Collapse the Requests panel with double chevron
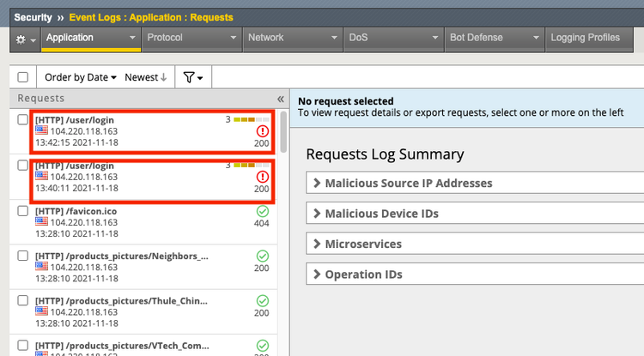This screenshot has width=644, height=356. tap(280, 99)
